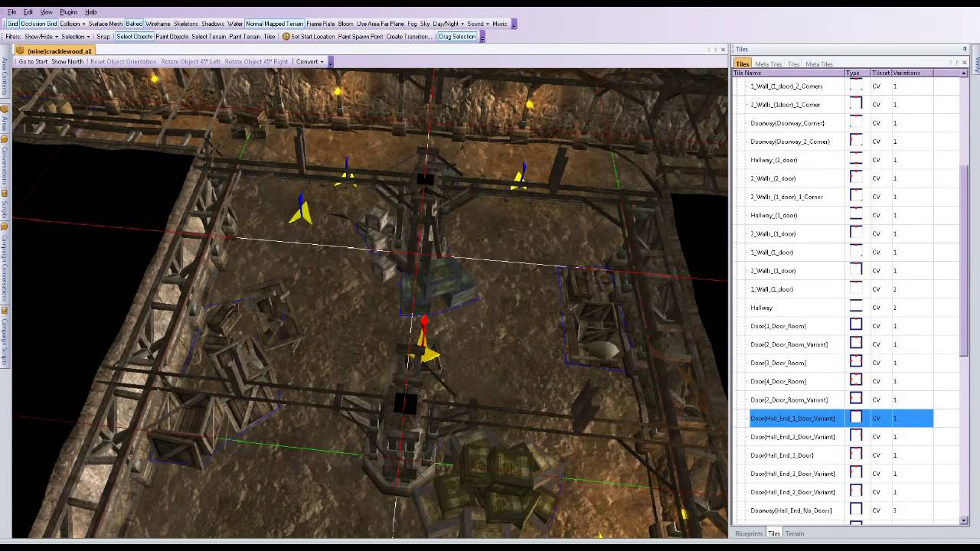The width and height of the screenshot is (980, 551).
Task: Sort by the Tile Name column header
Action: click(788, 73)
